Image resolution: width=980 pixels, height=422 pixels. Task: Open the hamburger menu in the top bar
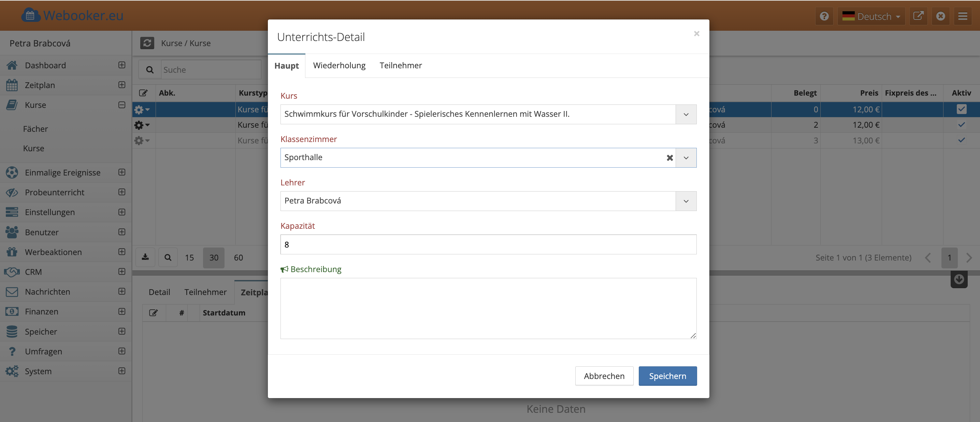pyautogui.click(x=963, y=16)
